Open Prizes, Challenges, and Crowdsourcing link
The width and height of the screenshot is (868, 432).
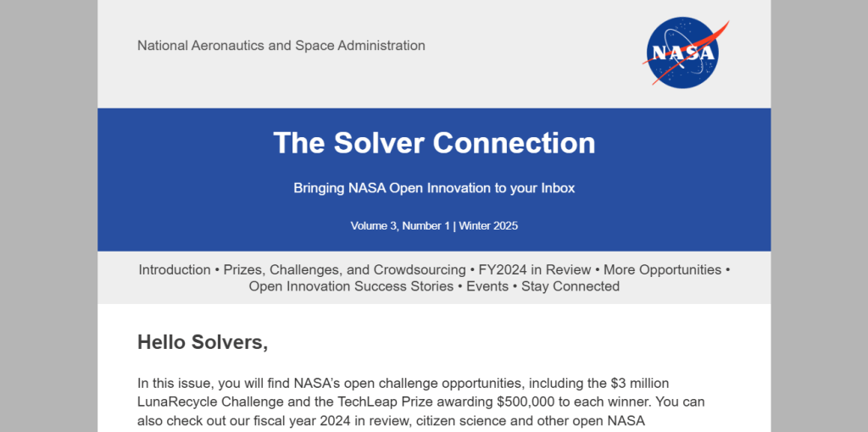[x=344, y=270]
